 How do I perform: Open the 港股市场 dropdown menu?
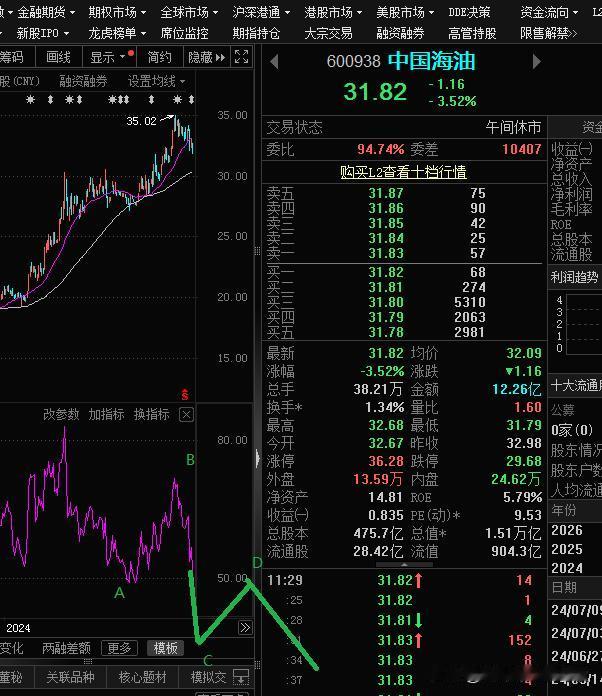(x=333, y=12)
